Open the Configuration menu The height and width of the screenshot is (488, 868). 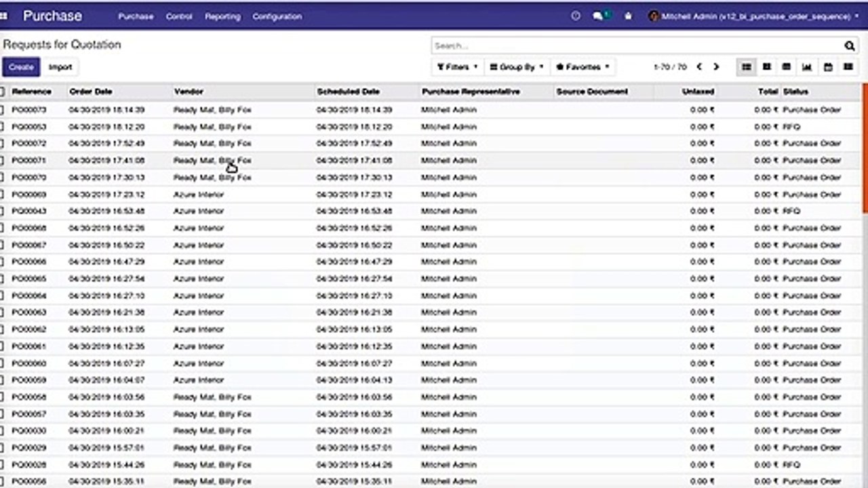[x=277, y=16]
